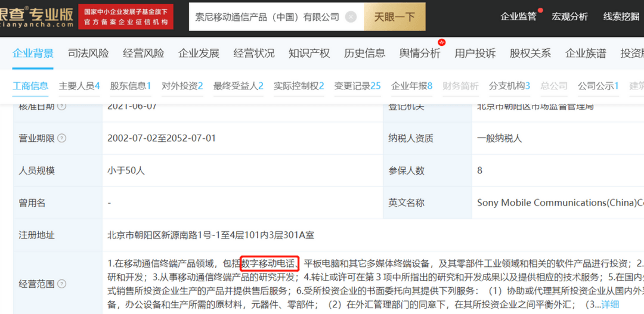Clear the search box with the X icon

(x=351, y=17)
